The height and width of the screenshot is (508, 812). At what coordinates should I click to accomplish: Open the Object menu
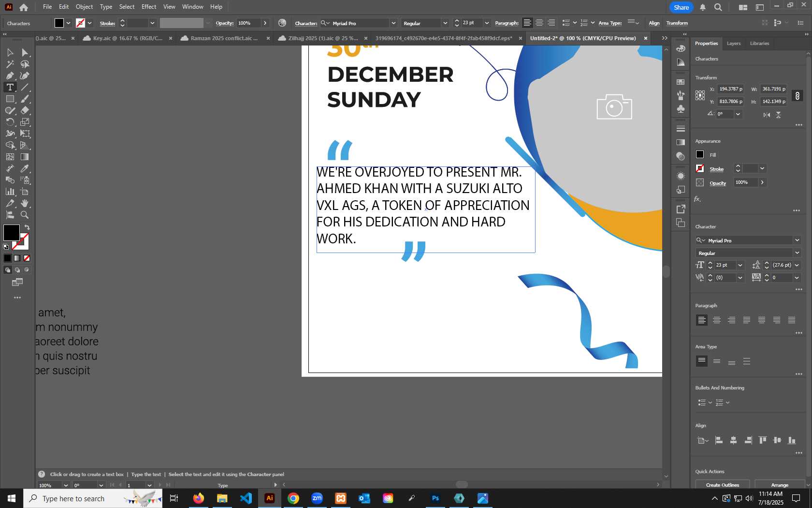tap(84, 7)
